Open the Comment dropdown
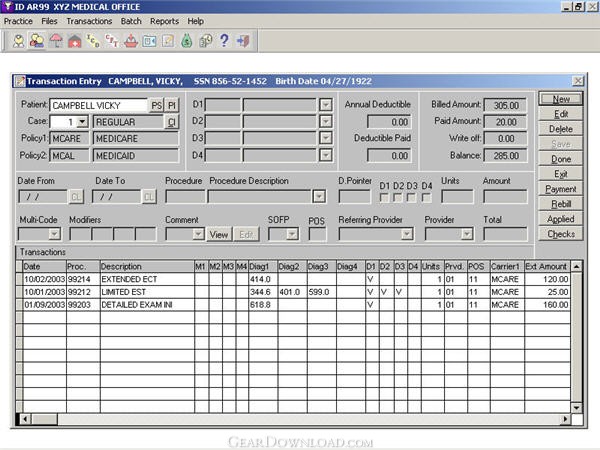Image resolution: width=600 pixels, height=450 pixels. 198,234
